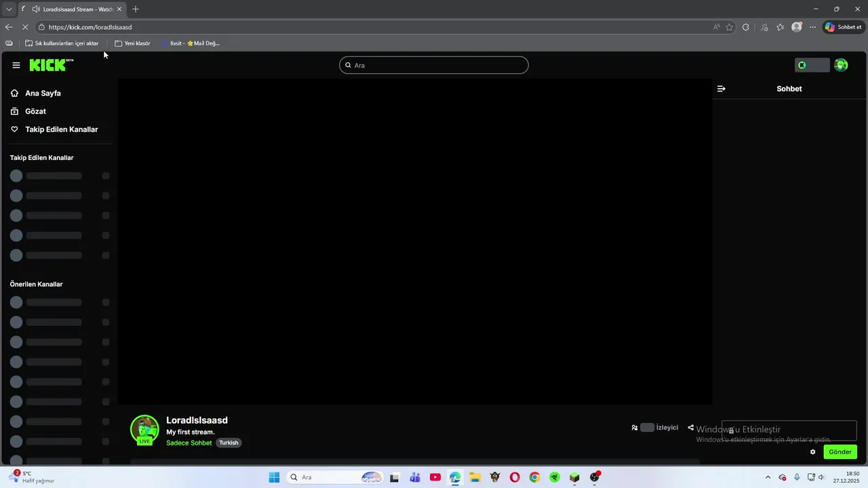
Task: Click the Sohbet et Copilot button
Action: coord(844,27)
